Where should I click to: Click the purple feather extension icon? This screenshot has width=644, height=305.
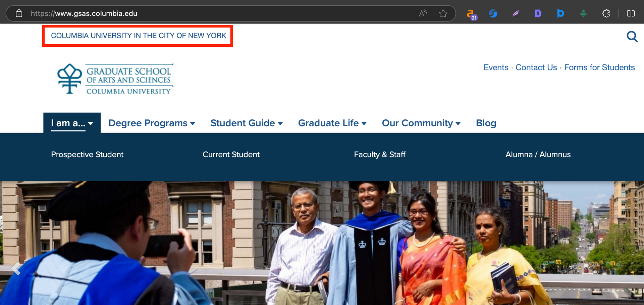click(x=516, y=13)
